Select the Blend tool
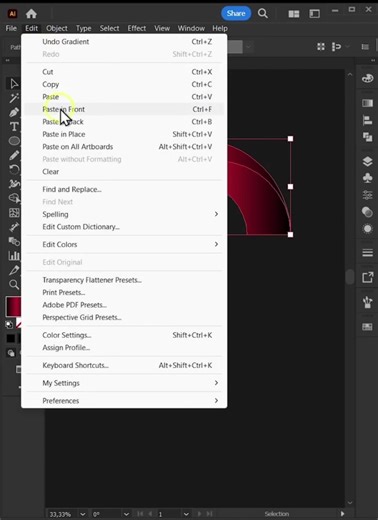 click(x=14, y=241)
